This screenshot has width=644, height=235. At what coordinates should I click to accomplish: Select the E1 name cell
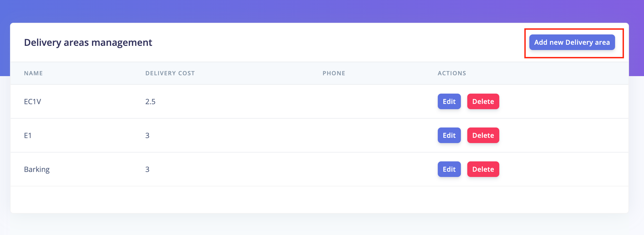point(28,136)
